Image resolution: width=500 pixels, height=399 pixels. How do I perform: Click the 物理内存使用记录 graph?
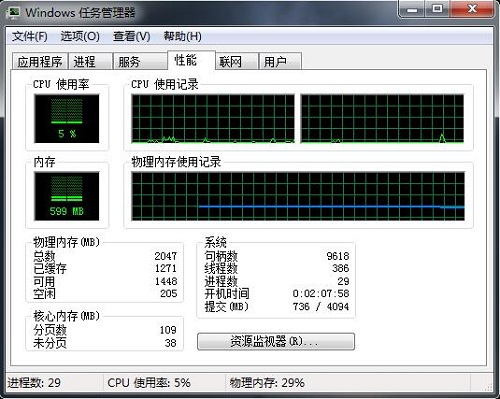[298, 196]
